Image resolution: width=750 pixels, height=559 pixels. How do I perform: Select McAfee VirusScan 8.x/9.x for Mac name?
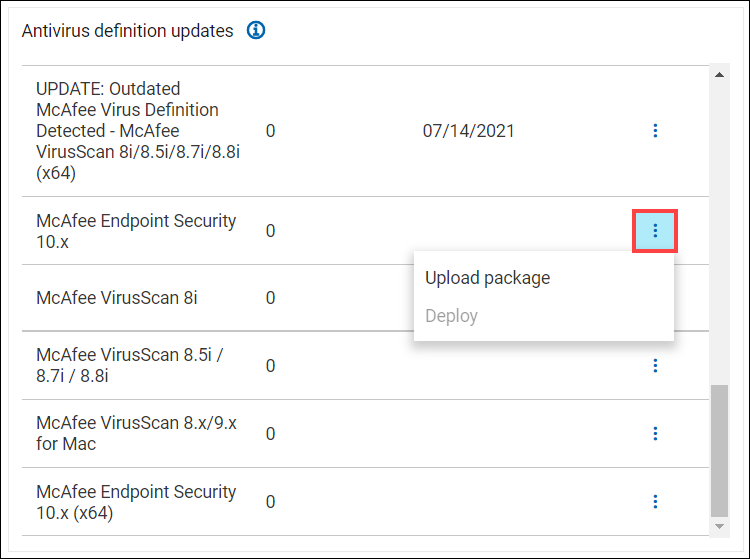(x=136, y=433)
